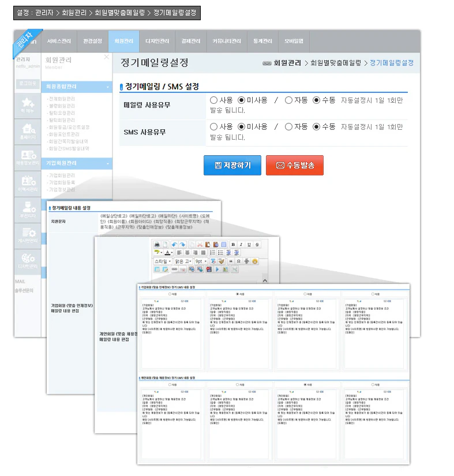This screenshot has height=476, width=454.
Task: Open the 스타일 dropdown in the editor
Action: point(163,261)
